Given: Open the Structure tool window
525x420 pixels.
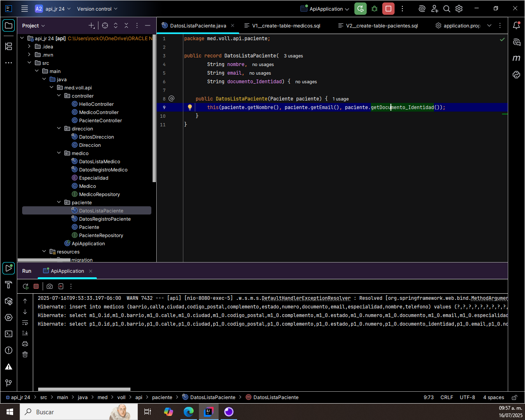Looking at the screenshot, I should coord(9,46).
